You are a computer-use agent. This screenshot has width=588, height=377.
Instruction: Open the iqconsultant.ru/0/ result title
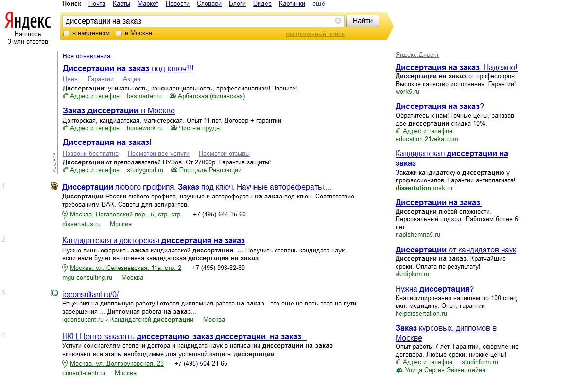tap(90, 294)
